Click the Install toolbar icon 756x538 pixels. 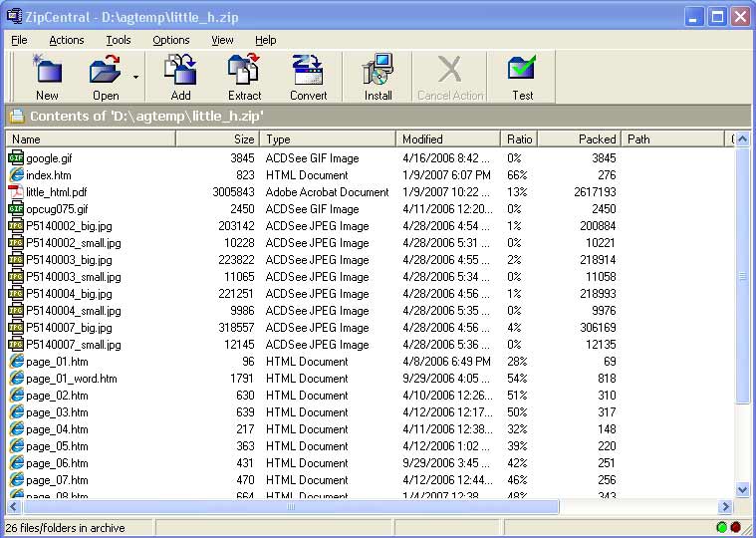[x=378, y=72]
